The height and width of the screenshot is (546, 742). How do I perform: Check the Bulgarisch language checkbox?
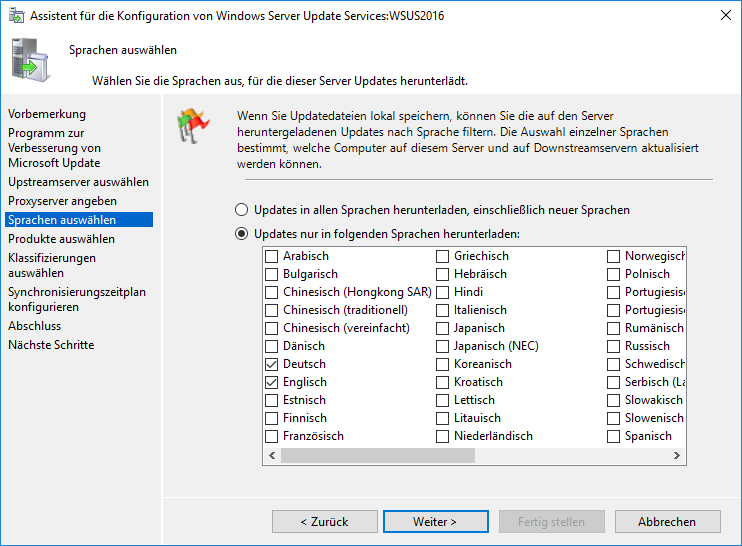pyautogui.click(x=272, y=274)
